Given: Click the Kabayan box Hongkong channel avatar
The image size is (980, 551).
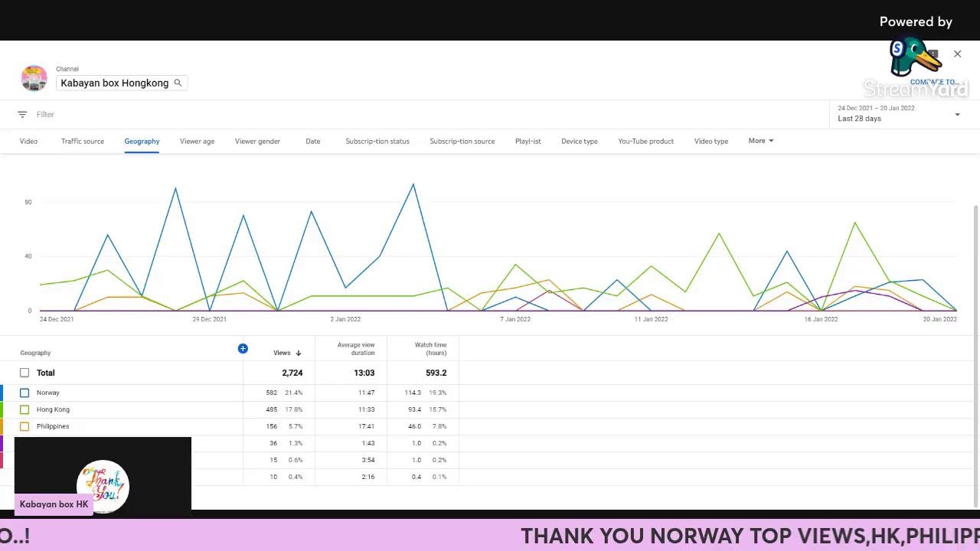Looking at the screenshot, I should click(34, 79).
